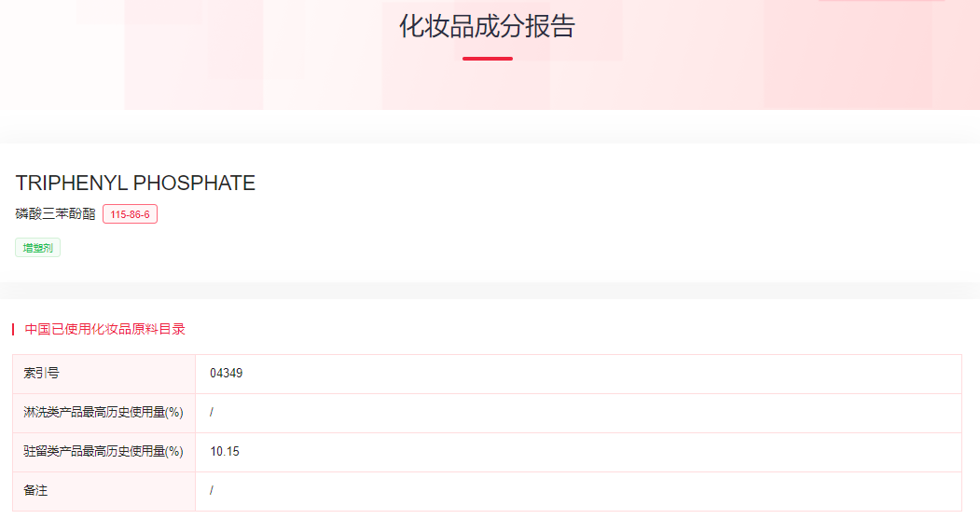Image resolution: width=980 pixels, height=519 pixels.
Task: Click the slash value in 淋洗类 row
Action: coord(213,413)
